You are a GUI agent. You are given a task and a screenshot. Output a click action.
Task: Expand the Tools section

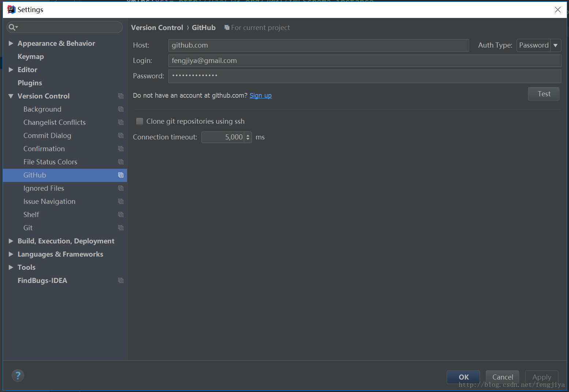[11, 267]
